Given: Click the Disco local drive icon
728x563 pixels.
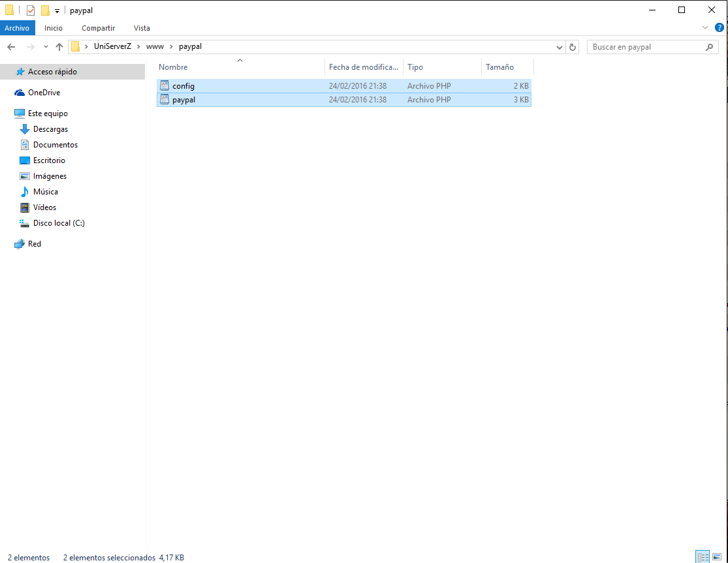Looking at the screenshot, I should tap(24, 223).
